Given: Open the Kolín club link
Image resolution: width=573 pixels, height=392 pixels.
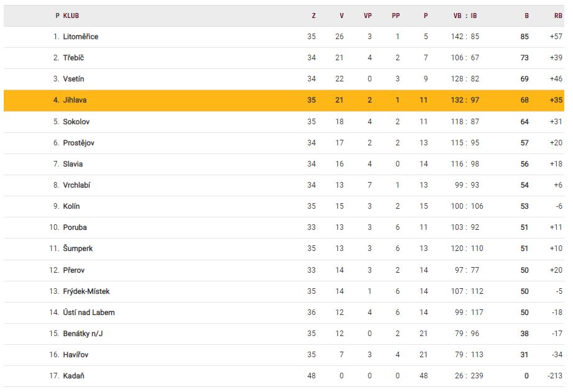Looking at the screenshot, I should click(x=71, y=206).
